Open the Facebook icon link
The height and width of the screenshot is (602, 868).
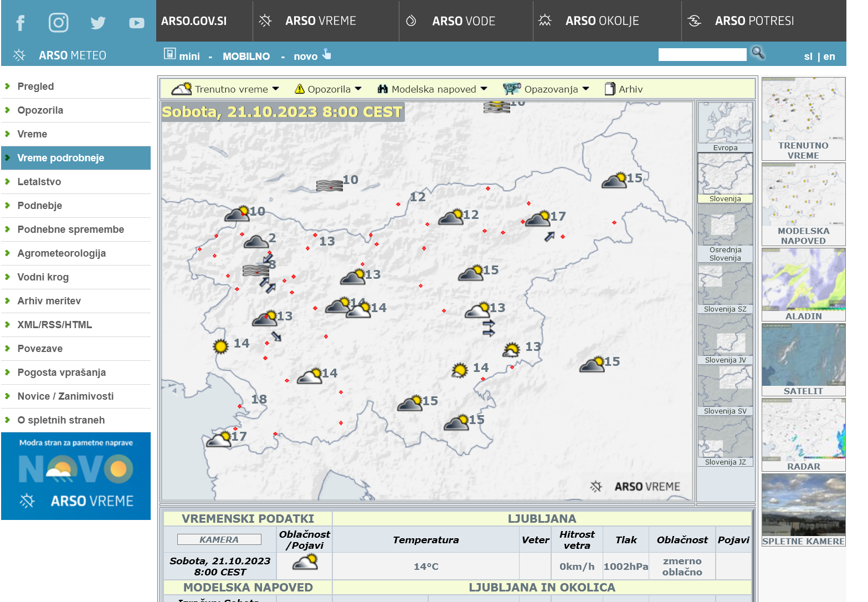[x=20, y=23]
